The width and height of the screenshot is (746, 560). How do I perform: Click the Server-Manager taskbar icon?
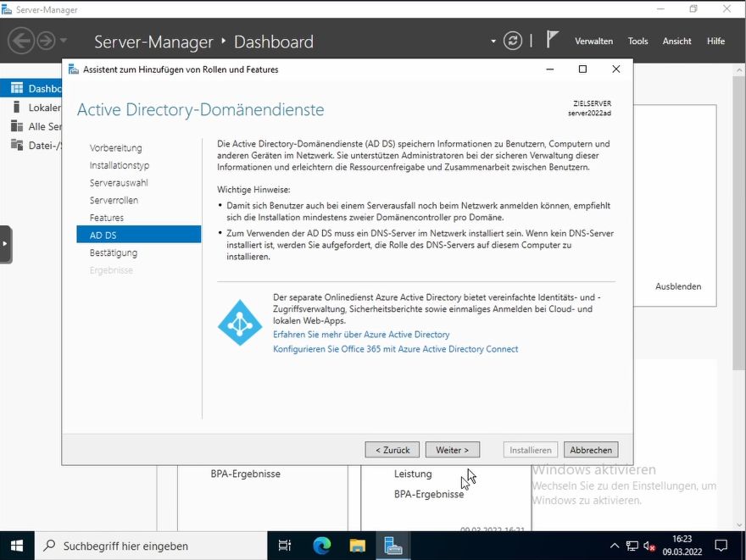point(393,546)
